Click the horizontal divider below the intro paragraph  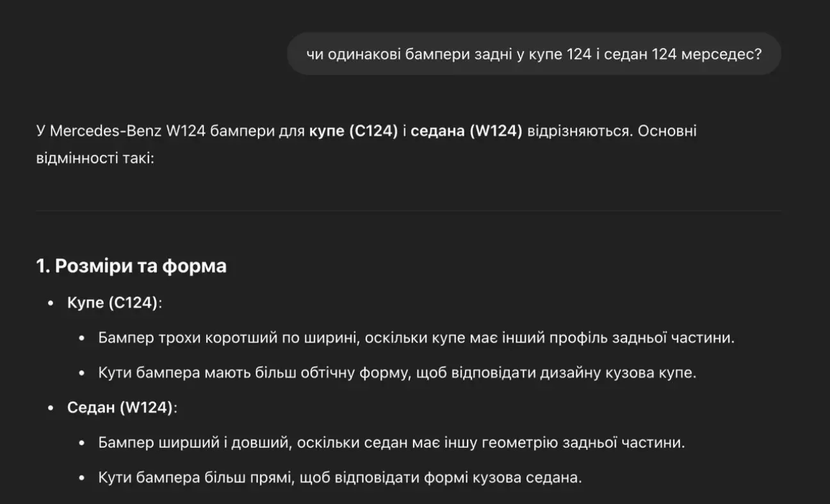tap(409, 210)
